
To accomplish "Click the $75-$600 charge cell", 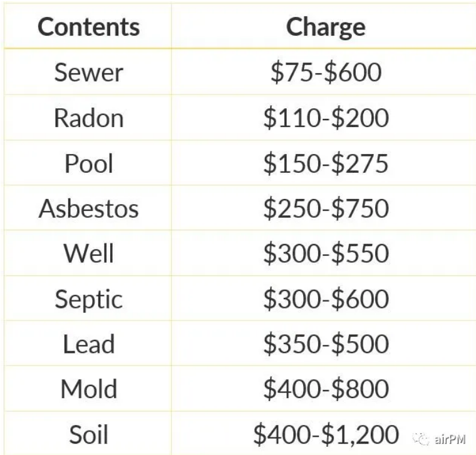I will (326, 72).
